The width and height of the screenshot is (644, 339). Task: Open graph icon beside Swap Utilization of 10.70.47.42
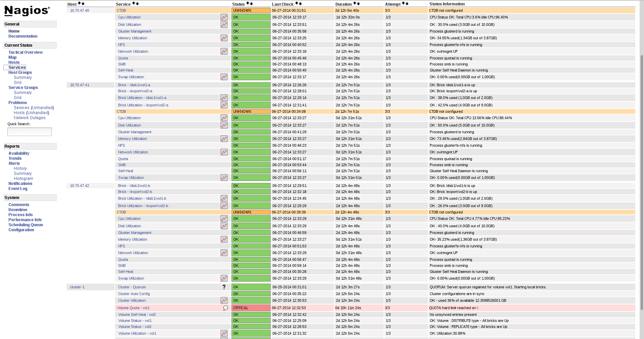point(224,278)
